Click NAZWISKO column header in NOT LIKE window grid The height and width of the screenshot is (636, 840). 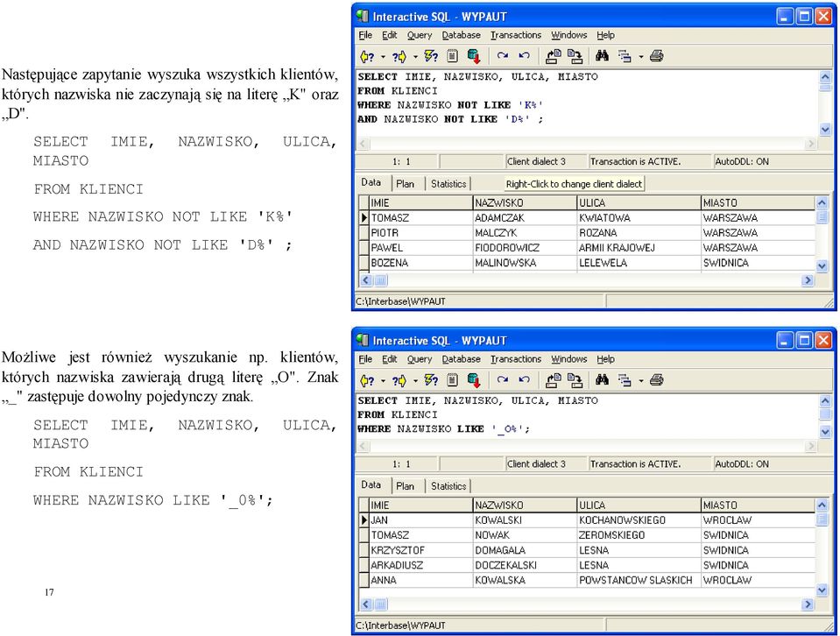click(x=525, y=203)
